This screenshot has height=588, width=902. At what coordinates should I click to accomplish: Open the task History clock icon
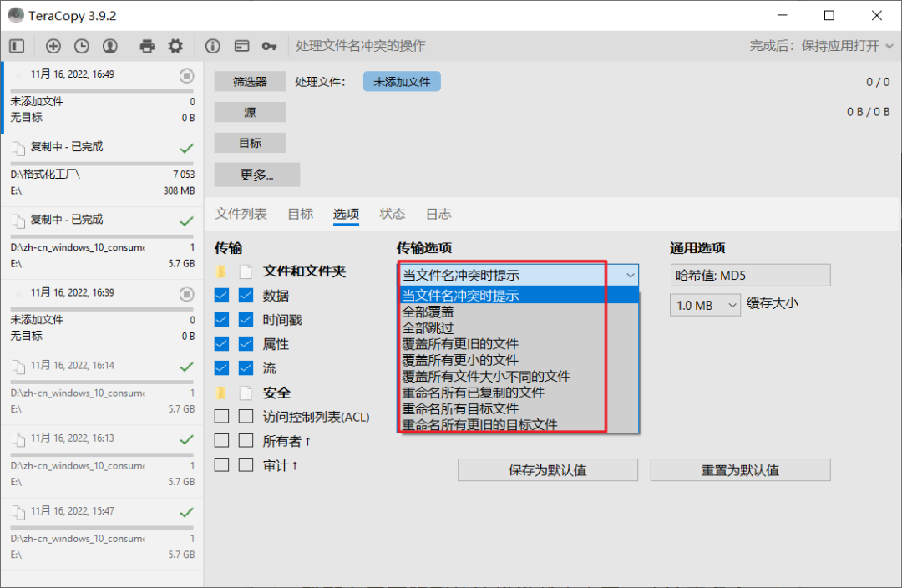click(x=81, y=46)
